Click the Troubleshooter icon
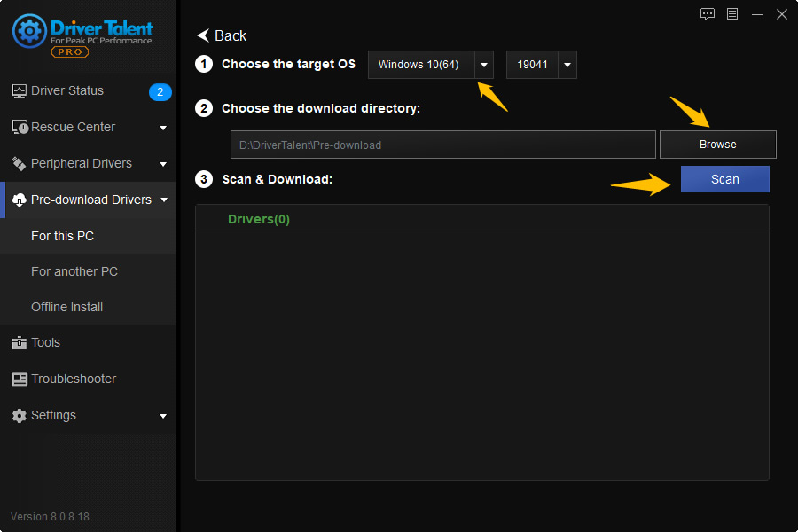 pos(20,379)
